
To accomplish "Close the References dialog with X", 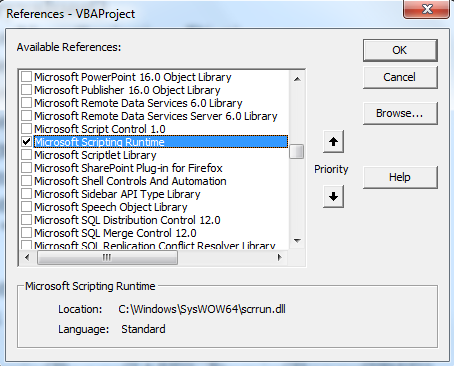I will [427, 9].
